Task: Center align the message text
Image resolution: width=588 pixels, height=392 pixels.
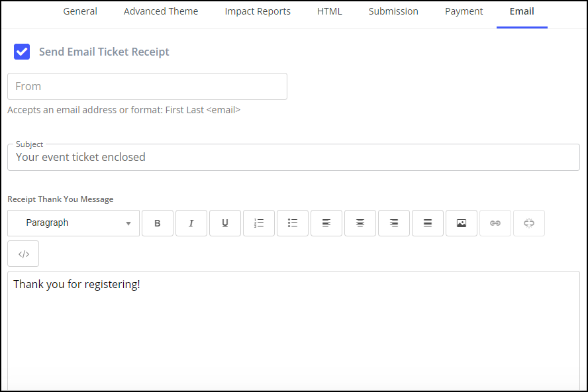Action: click(360, 223)
